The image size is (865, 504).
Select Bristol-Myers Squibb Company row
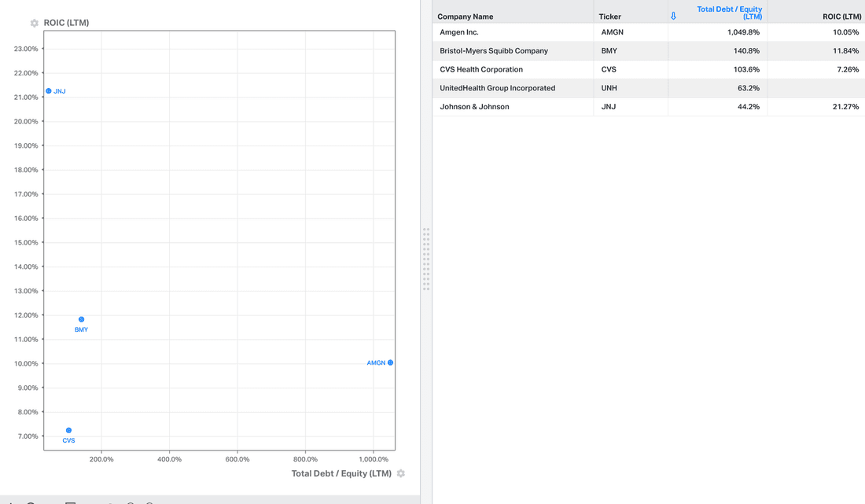(x=649, y=51)
